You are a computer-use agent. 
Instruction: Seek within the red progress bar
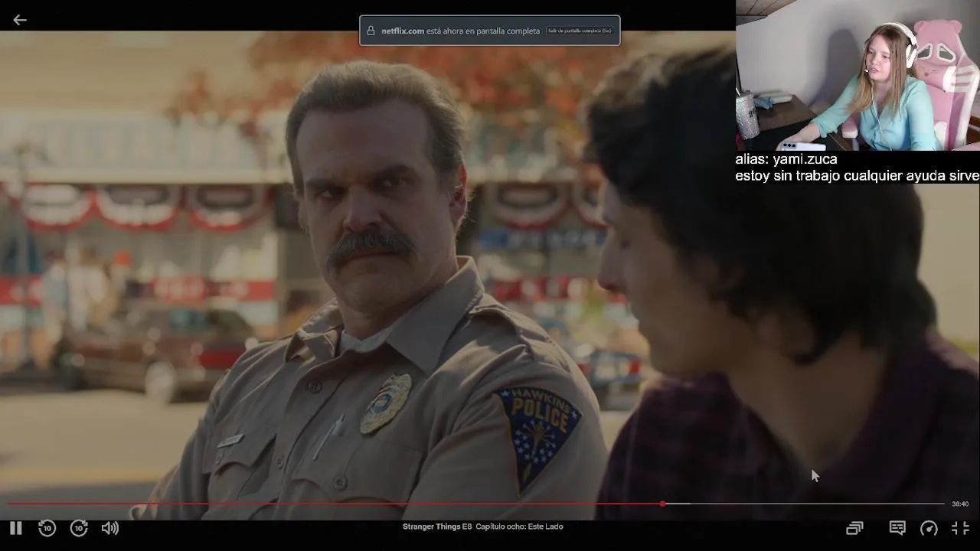(335, 504)
